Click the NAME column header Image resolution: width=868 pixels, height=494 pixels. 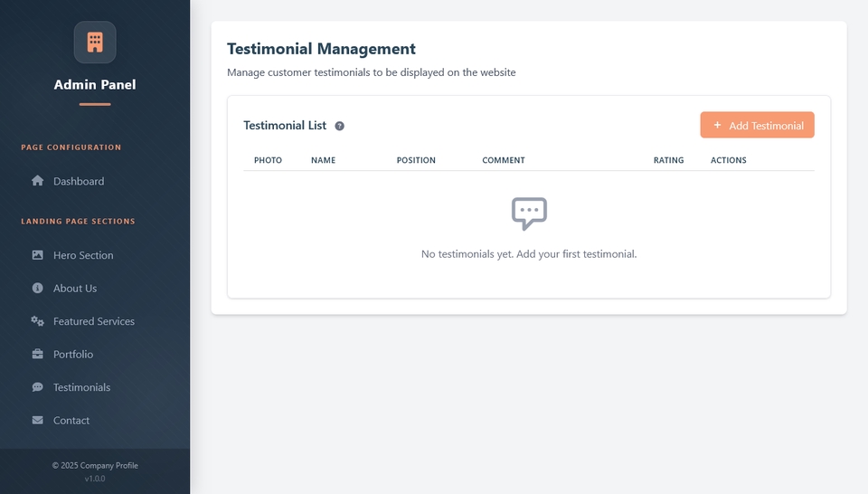click(x=323, y=160)
